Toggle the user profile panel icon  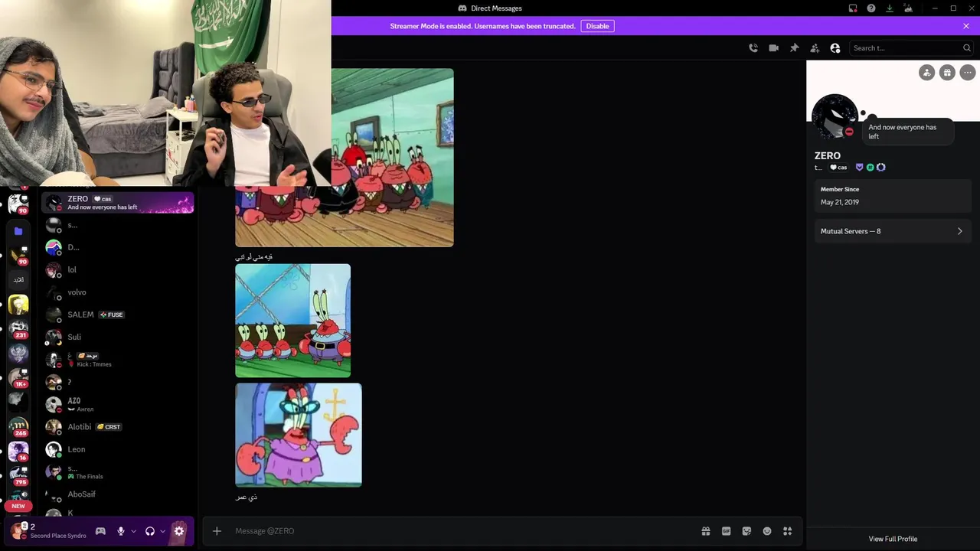[835, 47]
